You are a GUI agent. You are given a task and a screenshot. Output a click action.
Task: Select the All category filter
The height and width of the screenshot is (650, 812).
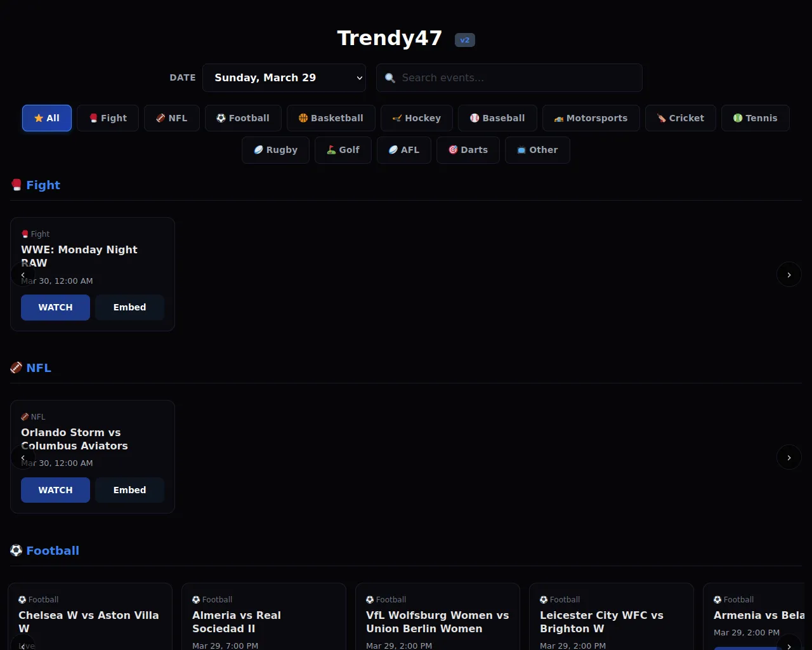[47, 118]
